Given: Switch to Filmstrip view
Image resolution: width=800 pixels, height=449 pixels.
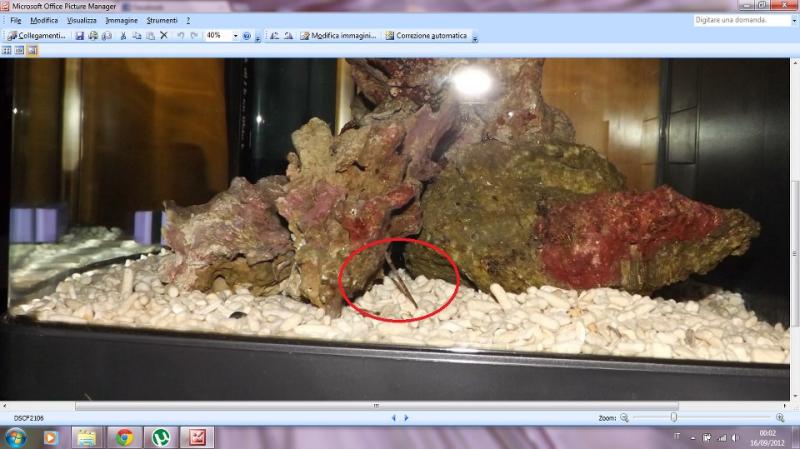Looking at the screenshot, I should tap(19, 50).
